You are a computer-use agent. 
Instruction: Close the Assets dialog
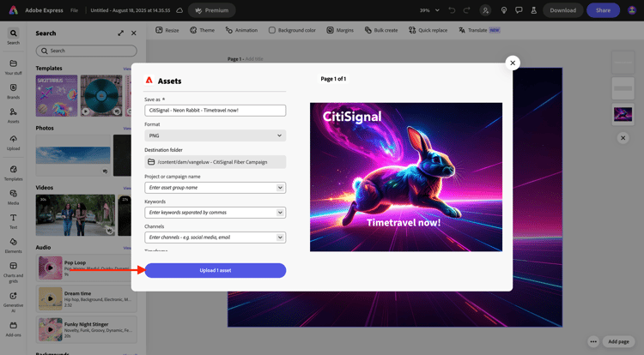tap(513, 63)
